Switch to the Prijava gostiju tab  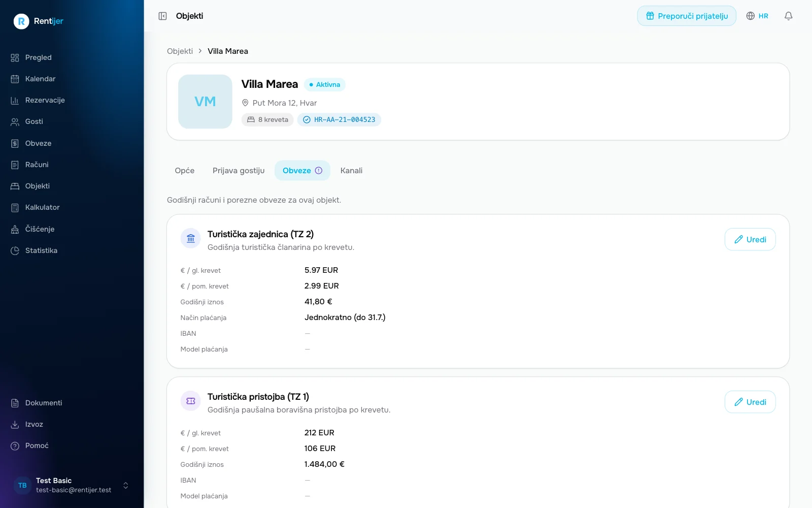coord(239,171)
